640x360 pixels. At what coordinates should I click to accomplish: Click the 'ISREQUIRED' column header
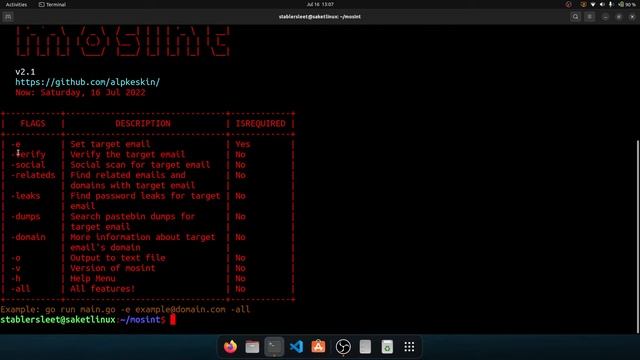point(260,124)
